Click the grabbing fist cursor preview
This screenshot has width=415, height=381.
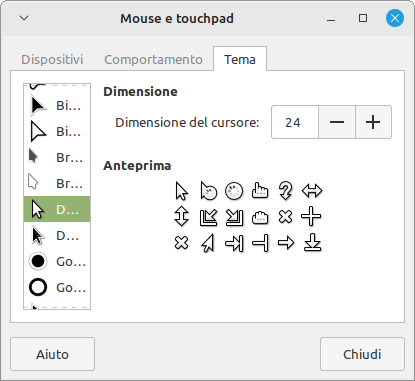pyautogui.click(x=260, y=217)
